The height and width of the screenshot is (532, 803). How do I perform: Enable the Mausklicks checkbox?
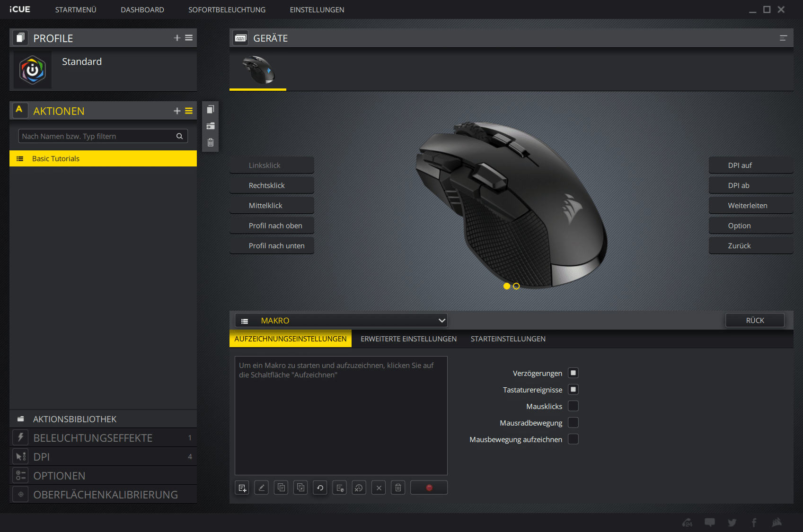(x=573, y=406)
